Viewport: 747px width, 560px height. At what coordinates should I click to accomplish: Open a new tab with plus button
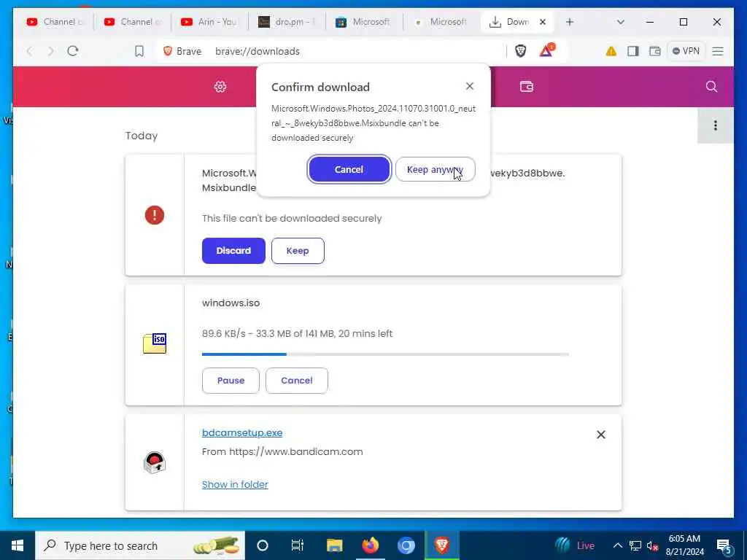(x=569, y=22)
